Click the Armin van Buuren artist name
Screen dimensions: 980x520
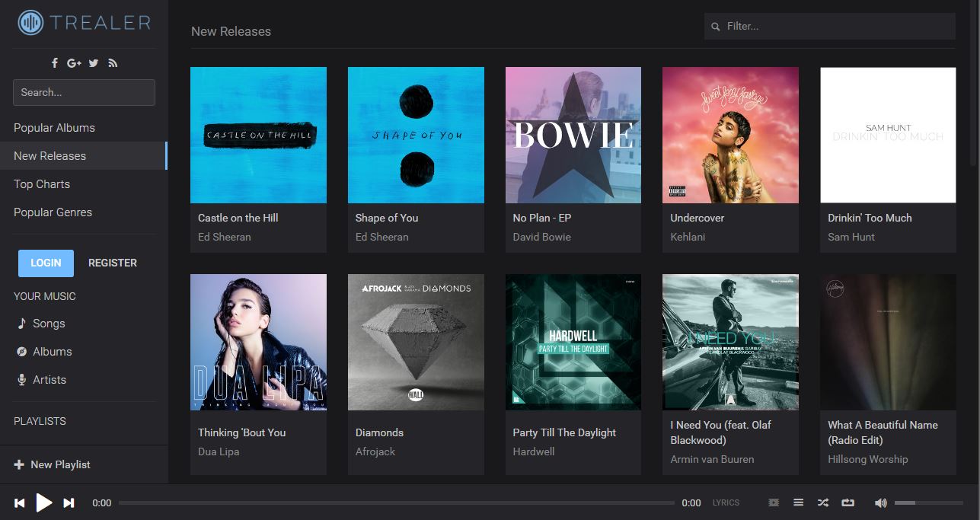[712, 459]
